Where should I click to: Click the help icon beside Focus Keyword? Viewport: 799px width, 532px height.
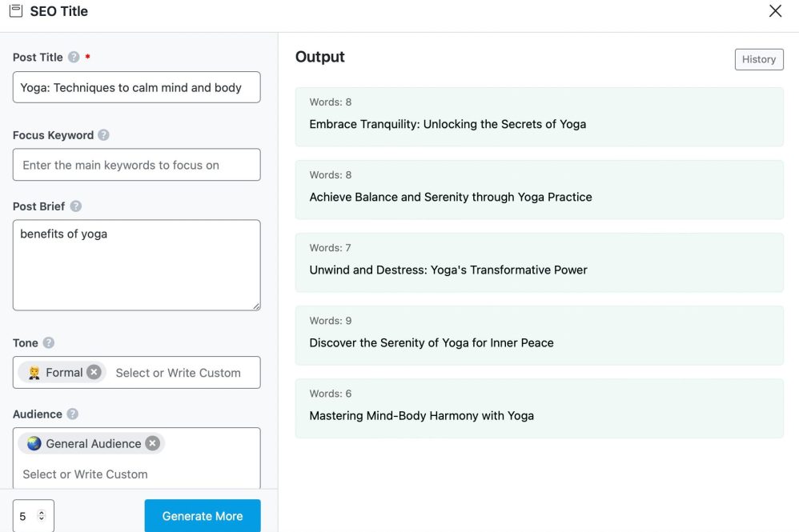(103, 135)
